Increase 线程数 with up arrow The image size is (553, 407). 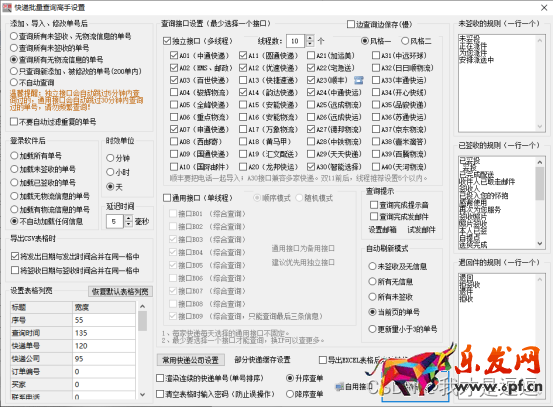pos(310,38)
